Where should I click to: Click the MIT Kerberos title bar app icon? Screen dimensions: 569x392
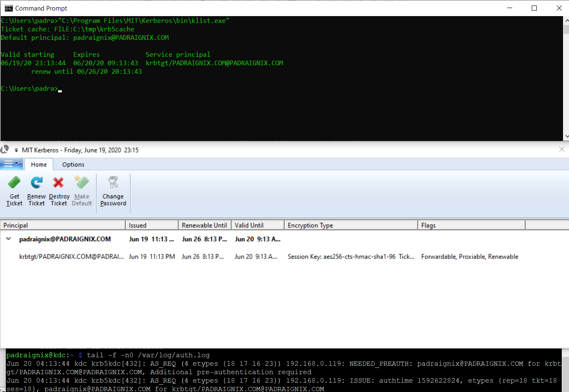point(5,150)
